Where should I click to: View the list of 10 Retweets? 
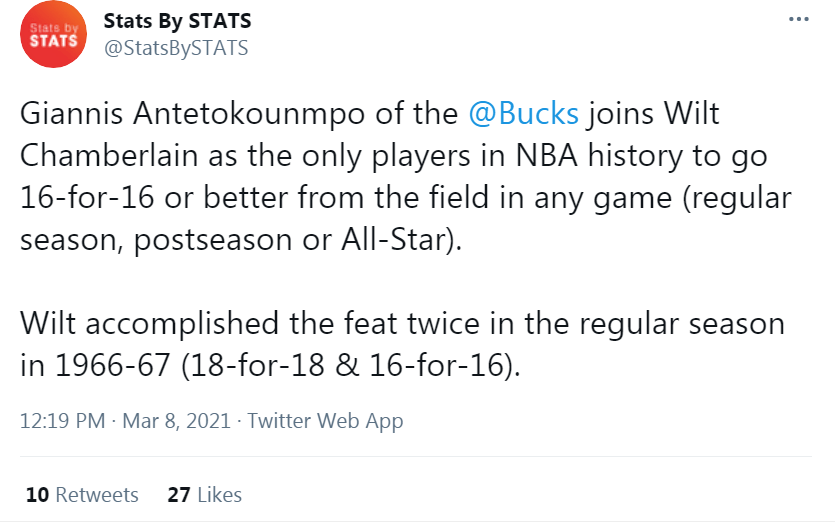(82, 495)
